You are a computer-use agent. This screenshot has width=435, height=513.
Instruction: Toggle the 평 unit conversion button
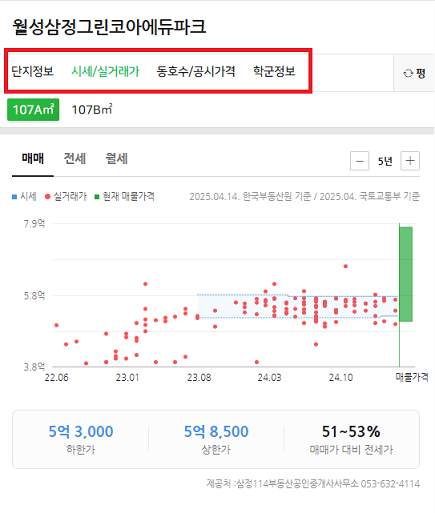tap(415, 73)
